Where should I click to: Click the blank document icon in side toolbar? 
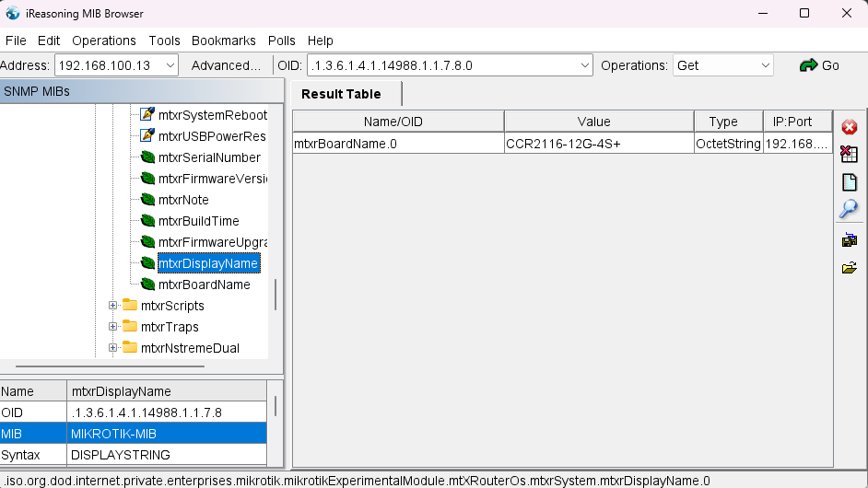(850, 182)
